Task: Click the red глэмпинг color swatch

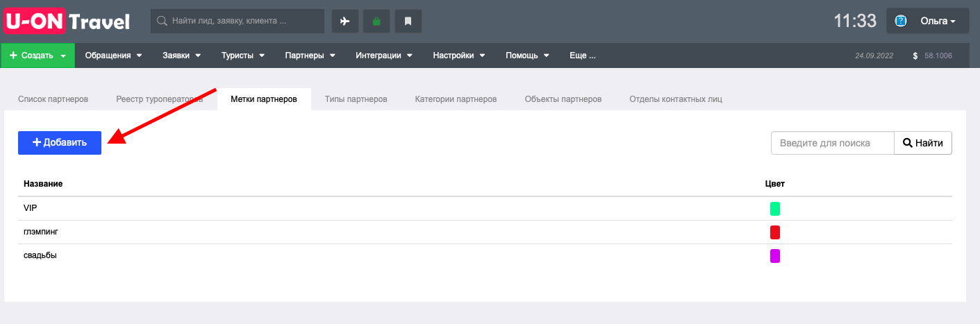Action: tap(775, 232)
